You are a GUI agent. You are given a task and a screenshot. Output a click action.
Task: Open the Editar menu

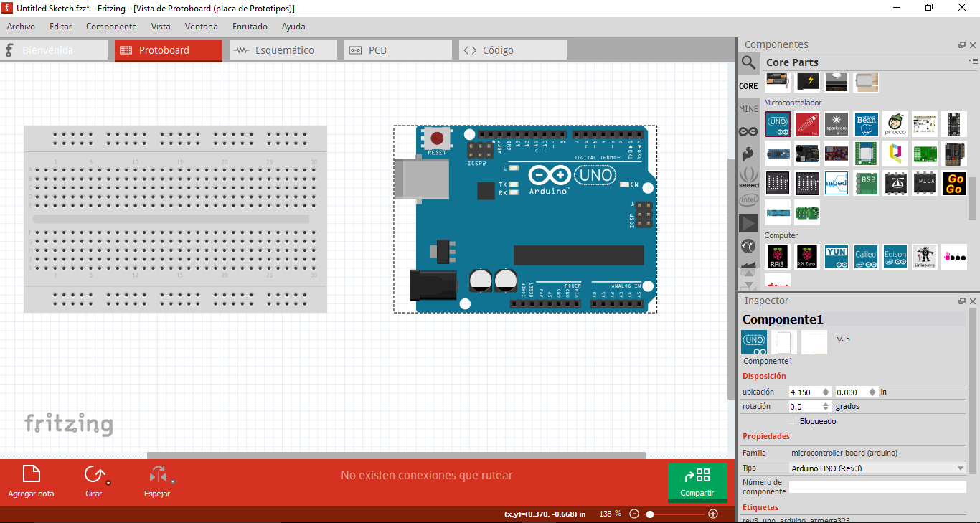point(60,27)
